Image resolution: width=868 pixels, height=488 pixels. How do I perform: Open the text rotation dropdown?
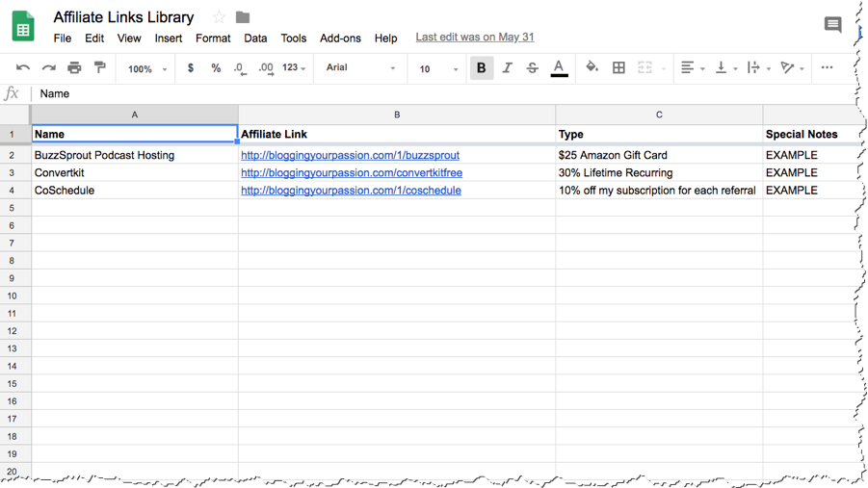point(792,67)
